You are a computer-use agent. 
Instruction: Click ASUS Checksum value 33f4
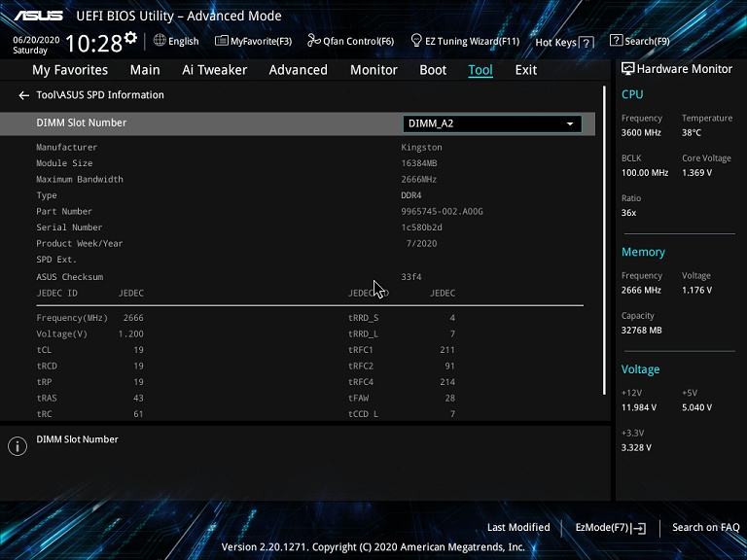coord(411,277)
